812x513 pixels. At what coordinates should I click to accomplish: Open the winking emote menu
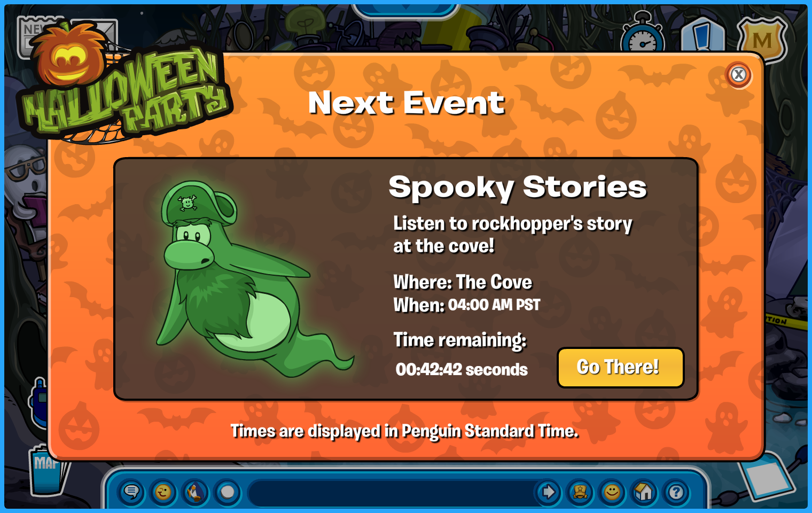pos(163,492)
